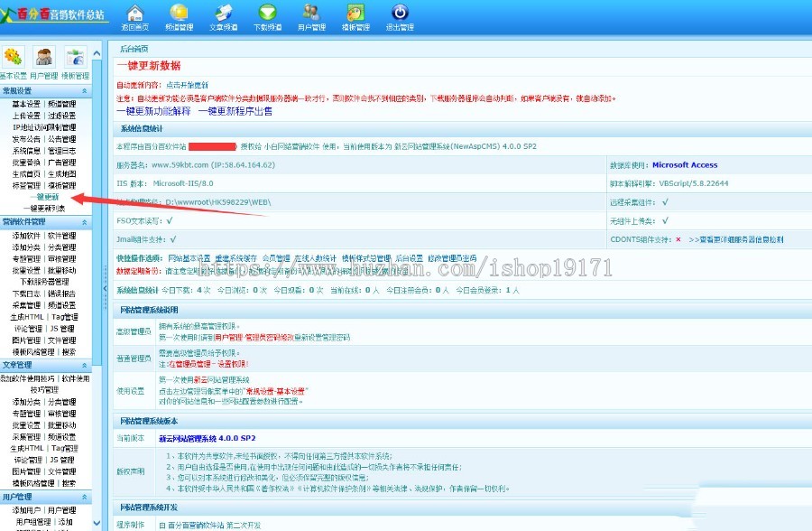This screenshot has width=812, height=531.
Task: Click the 文章频道 toolbar icon
Action: tap(223, 15)
